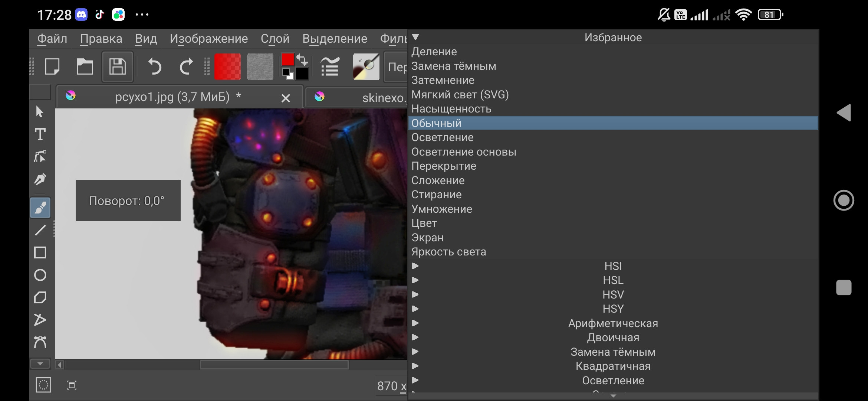Image resolution: width=868 pixels, height=401 pixels.
Task: Toggle selection display mode icon
Action: (43, 385)
